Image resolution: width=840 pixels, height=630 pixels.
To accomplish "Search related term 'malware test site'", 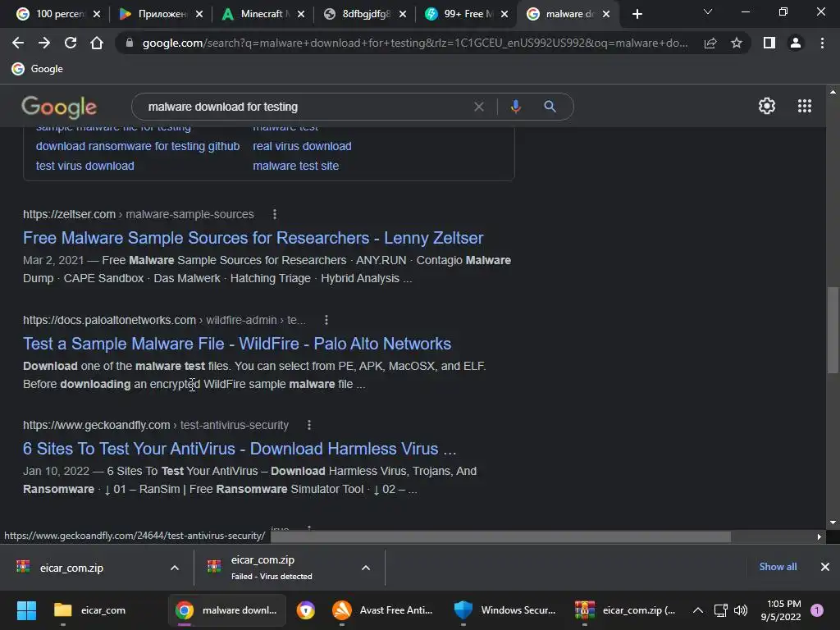I will pos(295,166).
